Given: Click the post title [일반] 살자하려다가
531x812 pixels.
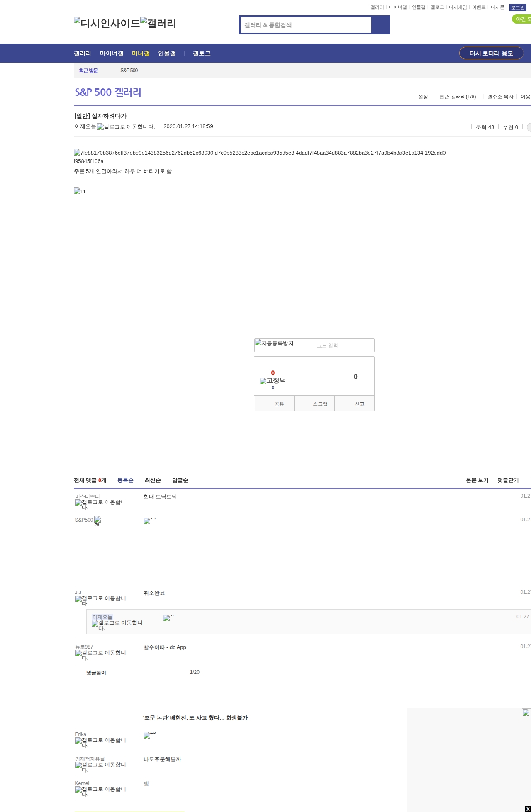Looking at the screenshot, I should pos(100,116).
